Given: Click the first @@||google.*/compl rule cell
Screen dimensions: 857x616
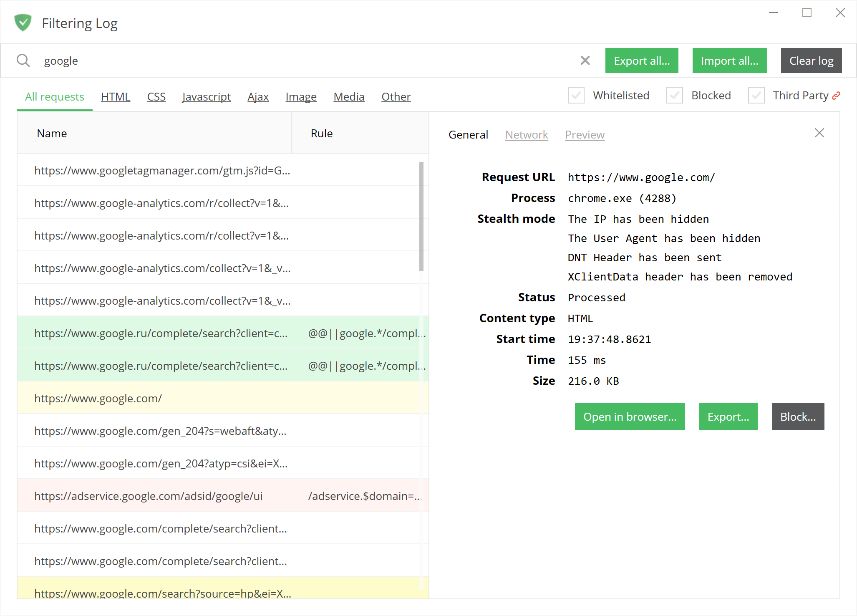Looking at the screenshot, I should click(367, 333).
